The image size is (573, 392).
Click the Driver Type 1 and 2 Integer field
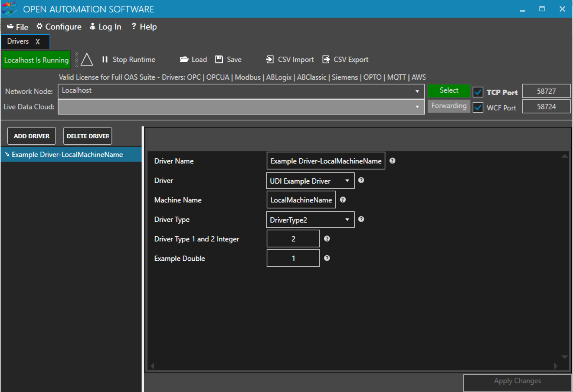point(293,239)
